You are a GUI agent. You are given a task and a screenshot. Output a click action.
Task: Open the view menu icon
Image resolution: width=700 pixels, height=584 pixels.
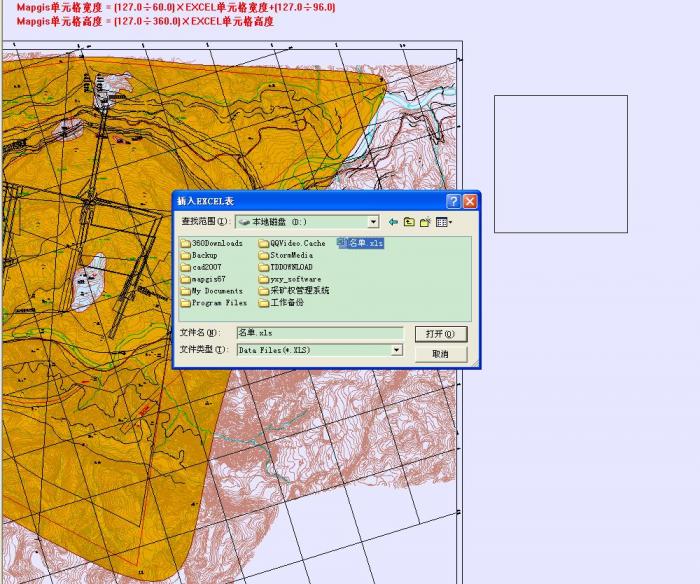point(443,222)
